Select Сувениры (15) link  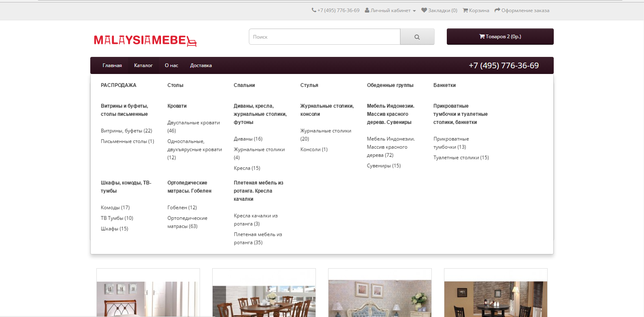[x=384, y=166]
